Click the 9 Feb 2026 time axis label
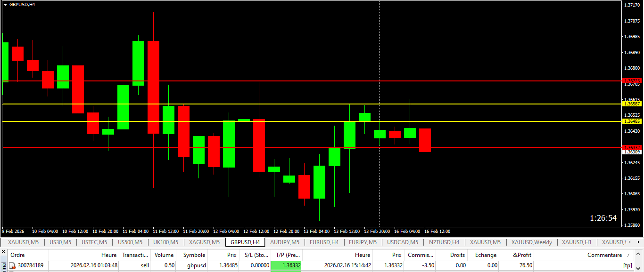Viewport: 644px width, 272px height. click(x=13, y=232)
